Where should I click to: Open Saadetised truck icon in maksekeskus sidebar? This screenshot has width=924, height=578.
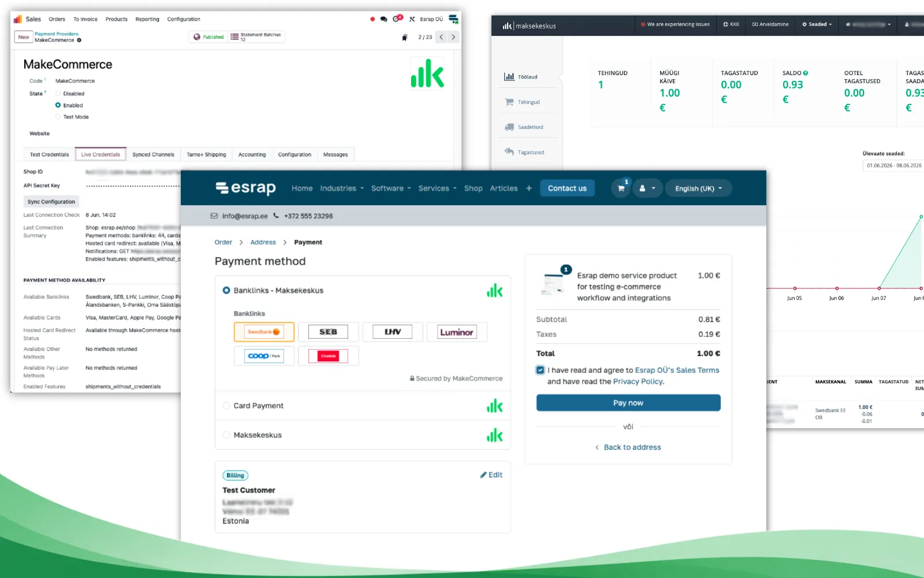coord(509,127)
